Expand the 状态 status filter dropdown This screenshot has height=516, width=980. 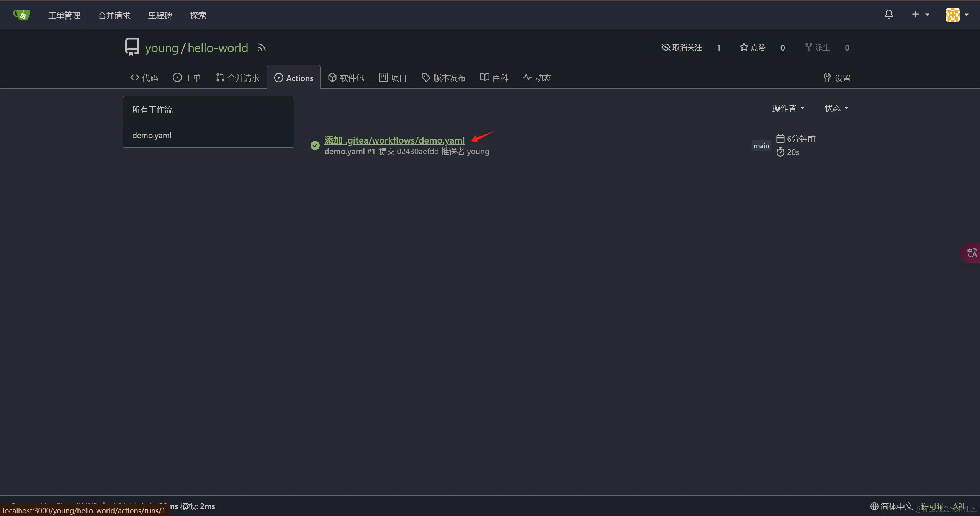836,108
